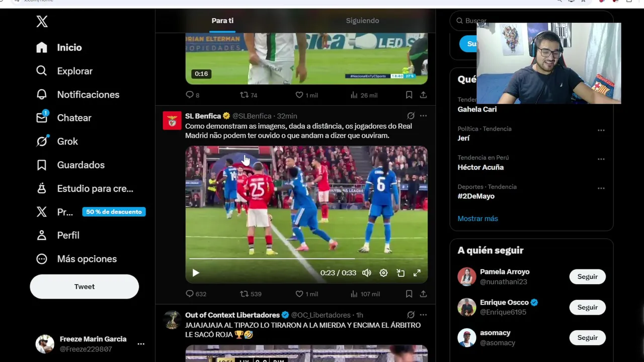Switch to Siguiendo tab
644x362 pixels.
click(362, 21)
